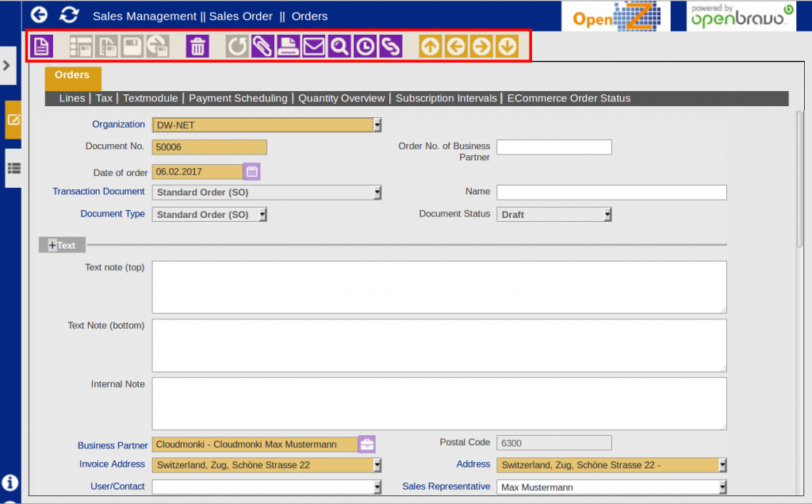Screen dimensions: 812x504
Task: Go back using the top arrow icon
Action: [39, 15]
